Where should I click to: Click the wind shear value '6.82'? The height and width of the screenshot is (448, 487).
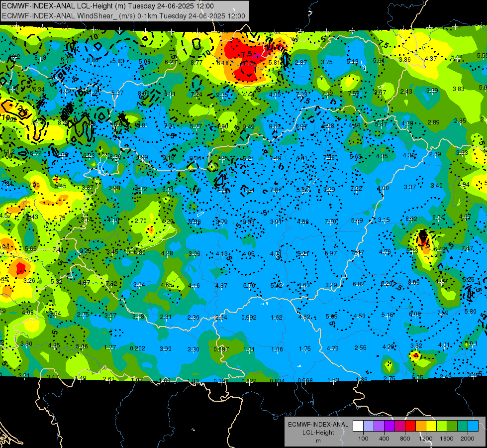359,284
